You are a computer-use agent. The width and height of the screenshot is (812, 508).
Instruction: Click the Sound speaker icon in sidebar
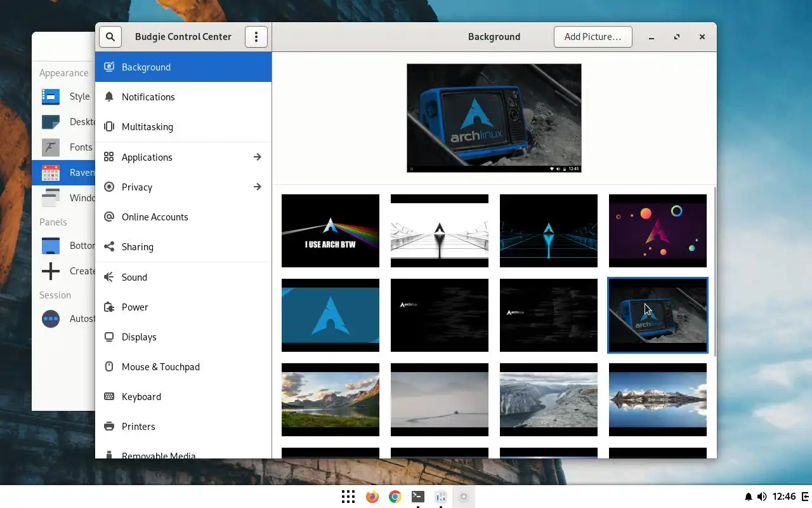click(x=109, y=277)
